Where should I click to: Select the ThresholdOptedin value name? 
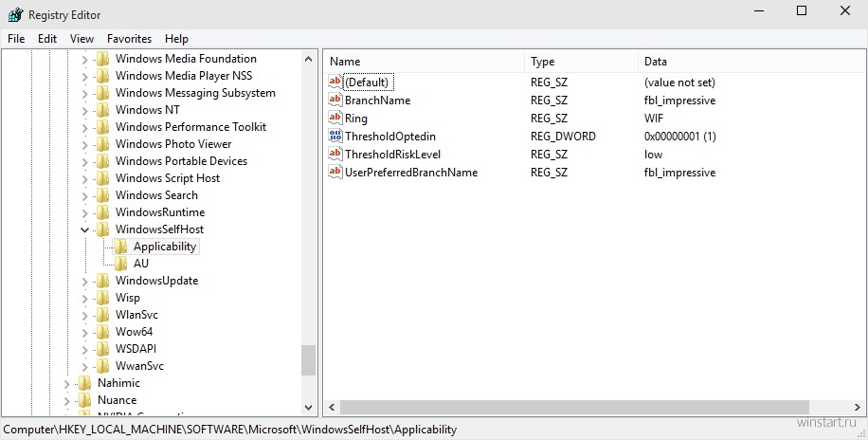click(x=390, y=137)
